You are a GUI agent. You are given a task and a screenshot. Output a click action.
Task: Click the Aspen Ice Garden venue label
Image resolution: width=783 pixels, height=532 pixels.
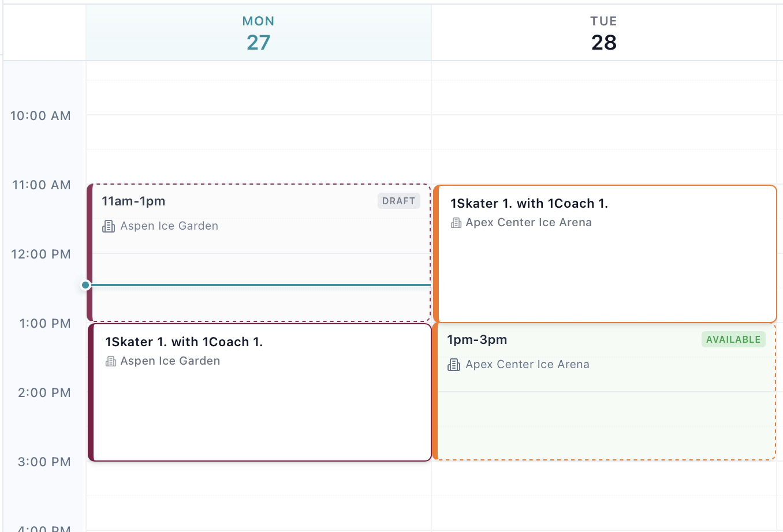169,226
